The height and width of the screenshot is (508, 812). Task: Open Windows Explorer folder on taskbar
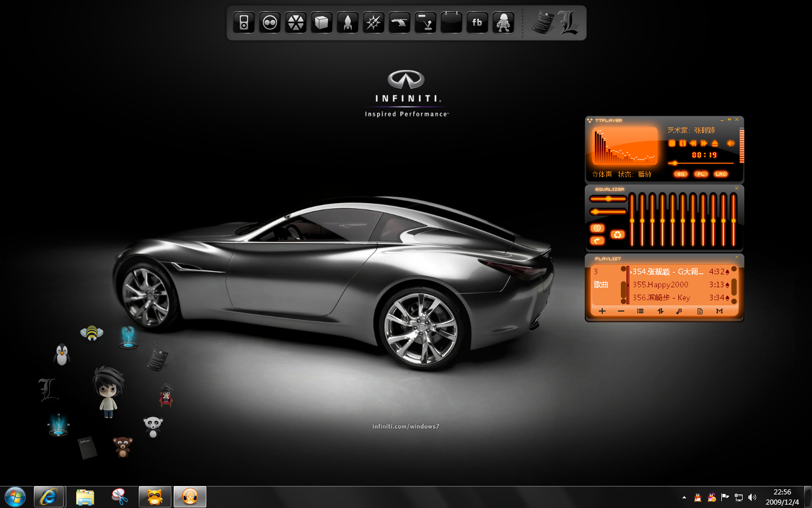coord(85,497)
